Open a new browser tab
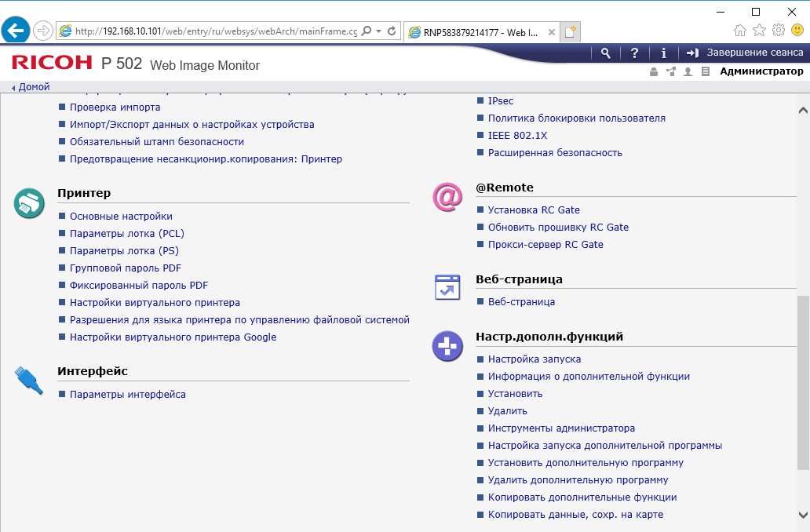The height and width of the screenshot is (532, 810). (x=571, y=32)
